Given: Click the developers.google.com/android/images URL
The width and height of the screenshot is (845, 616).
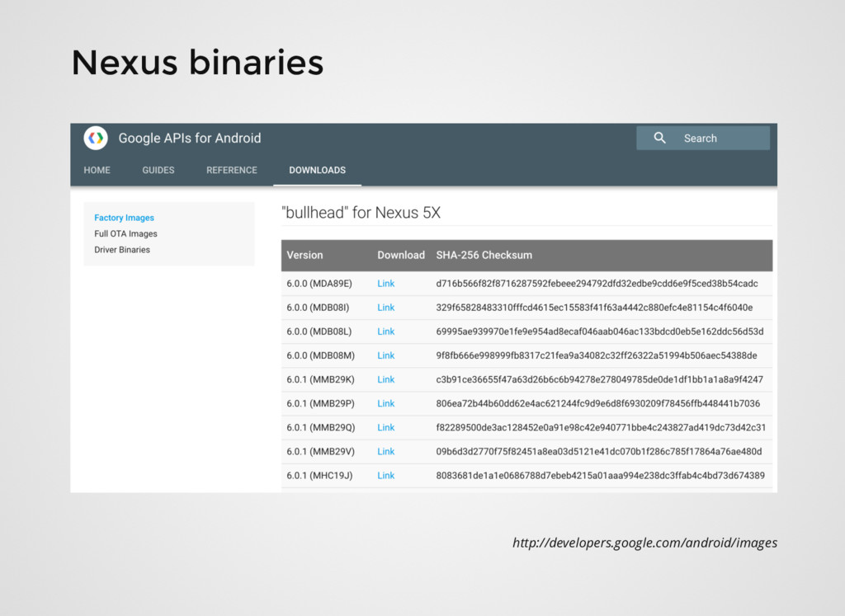Looking at the screenshot, I should tap(645, 543).
